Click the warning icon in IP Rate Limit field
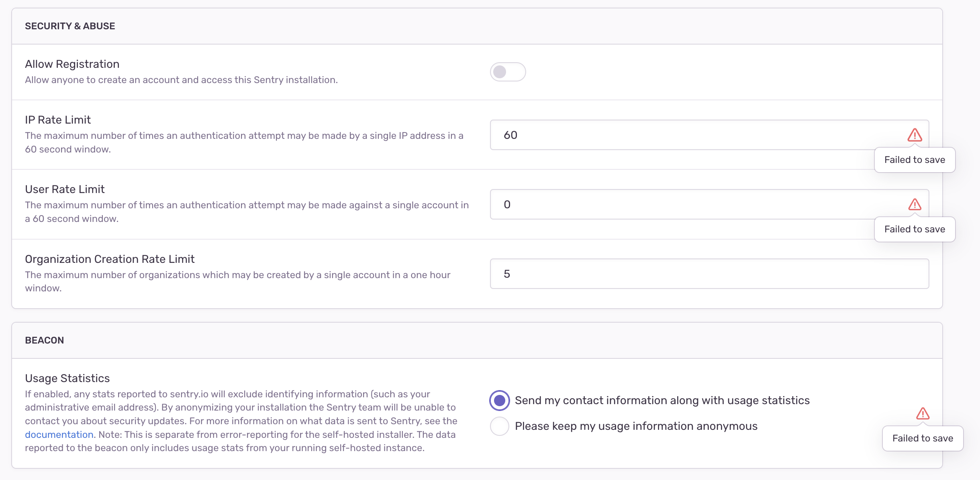 915,135
